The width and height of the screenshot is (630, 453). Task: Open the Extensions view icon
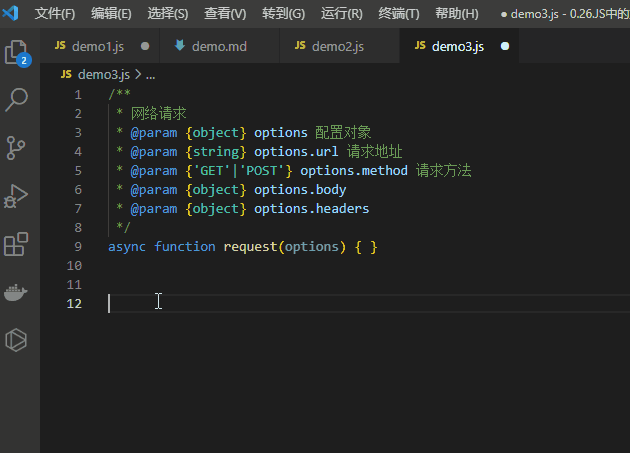pos(16,244)
